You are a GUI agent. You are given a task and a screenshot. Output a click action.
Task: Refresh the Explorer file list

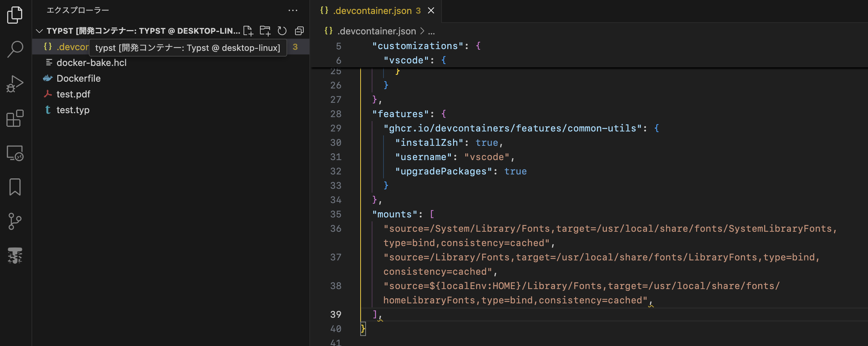click(282, 31)
